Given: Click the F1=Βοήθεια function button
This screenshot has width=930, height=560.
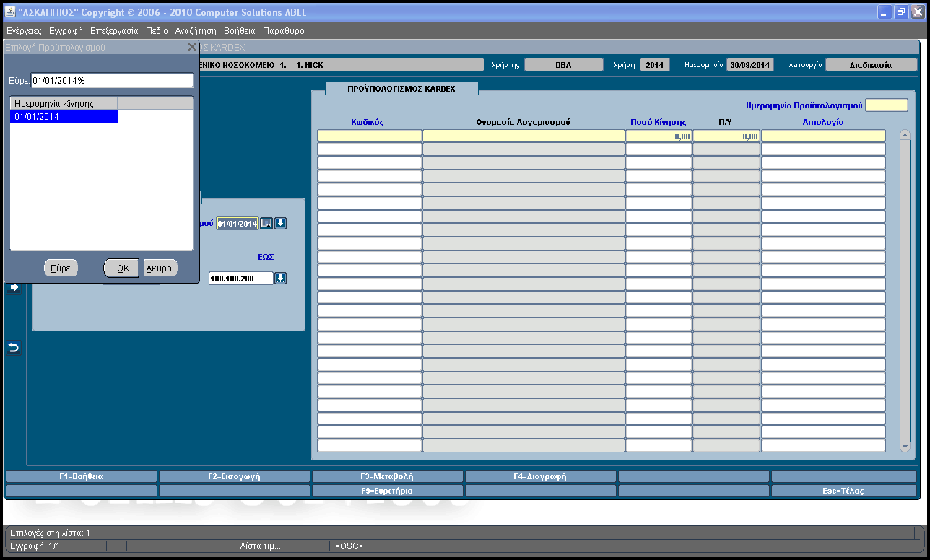Looking at the screenshot, I should 81,476.
